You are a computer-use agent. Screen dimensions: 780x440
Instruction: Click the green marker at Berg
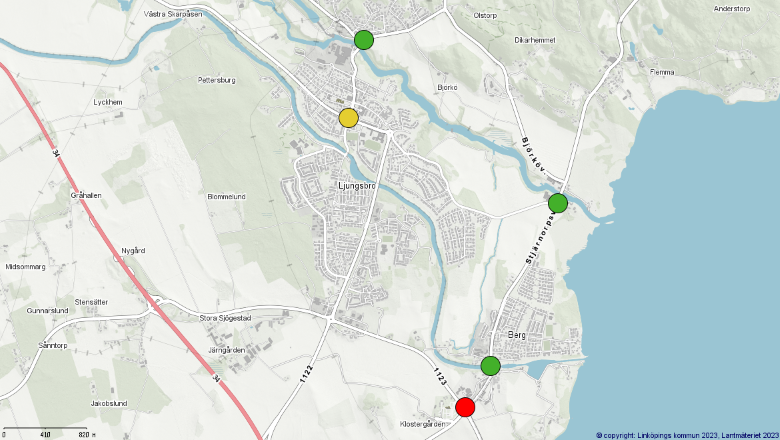click(490, 366)
